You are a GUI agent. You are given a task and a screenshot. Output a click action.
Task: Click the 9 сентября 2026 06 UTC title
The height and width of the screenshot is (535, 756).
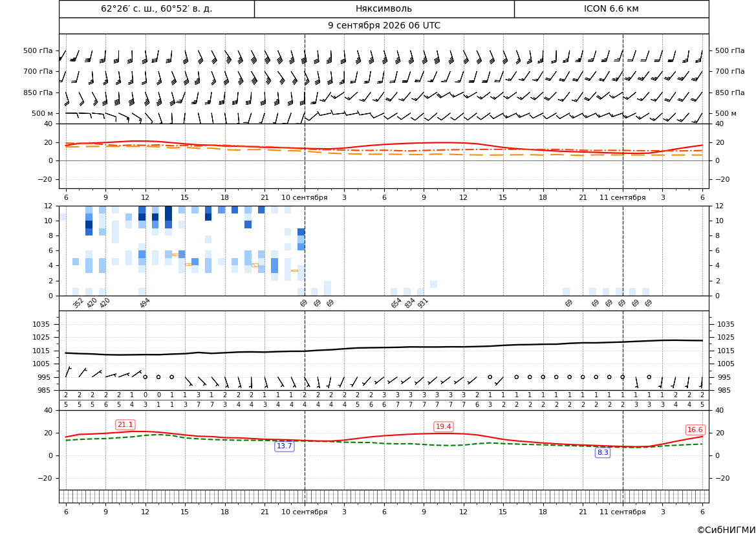click(x=383, y=26)
